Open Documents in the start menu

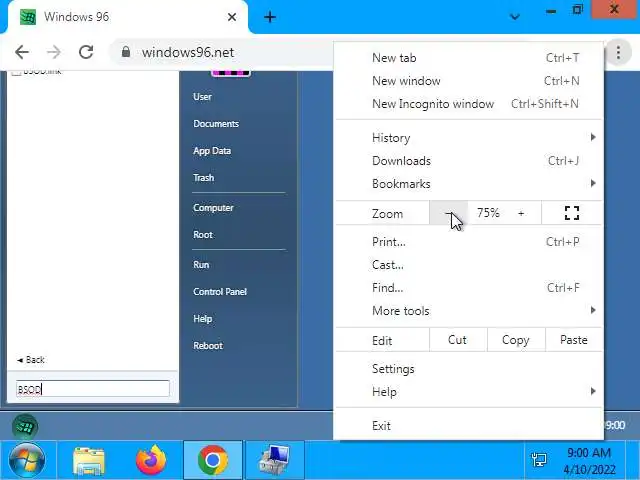pyautogui.click(x=216, y=124)
